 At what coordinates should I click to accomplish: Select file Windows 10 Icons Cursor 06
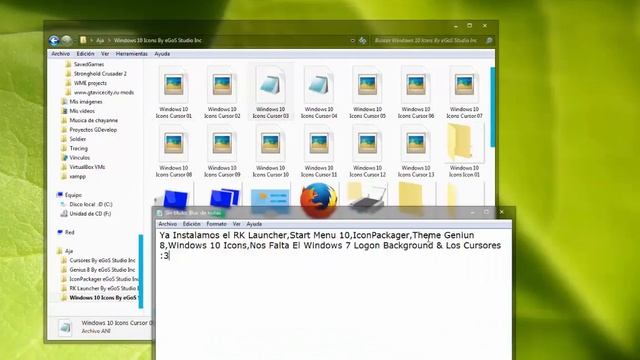416,92
